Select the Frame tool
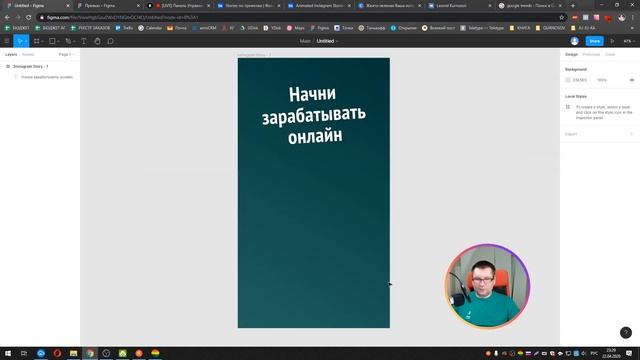 (x=37, y=41)
